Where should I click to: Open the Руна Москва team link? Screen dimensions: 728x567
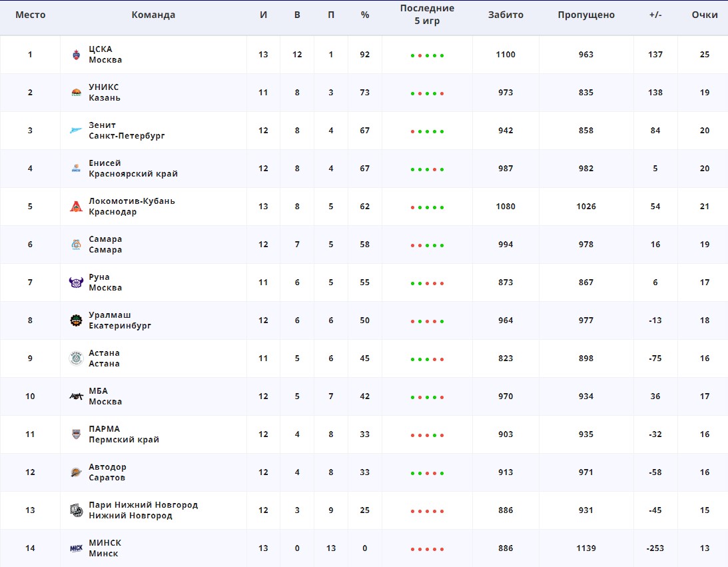point(105,283)
